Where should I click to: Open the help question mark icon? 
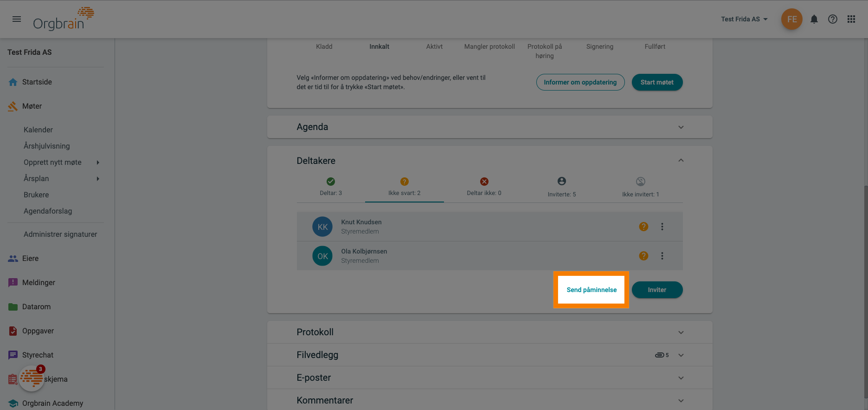tap(832, 19)
